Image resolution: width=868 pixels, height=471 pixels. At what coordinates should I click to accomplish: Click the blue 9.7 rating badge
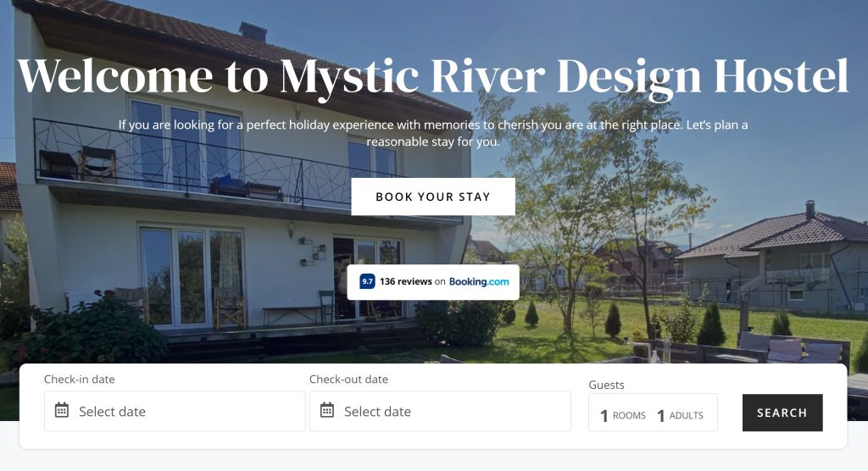coord(367,281)
